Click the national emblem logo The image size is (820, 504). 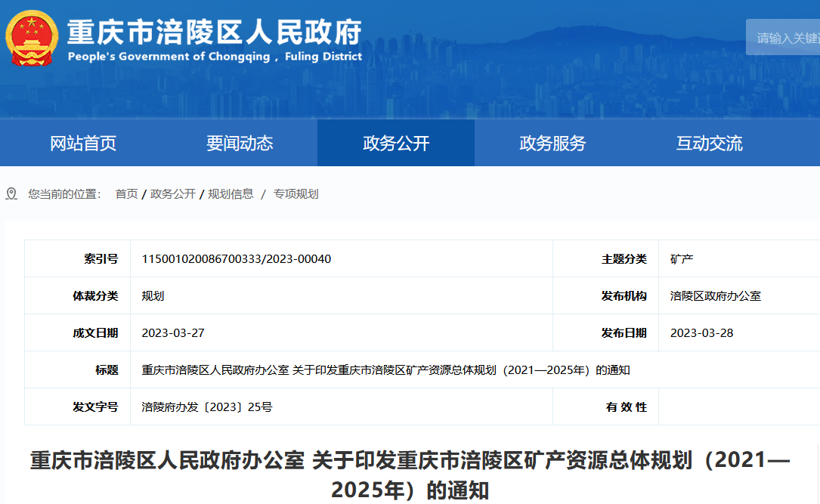(31, 39)
